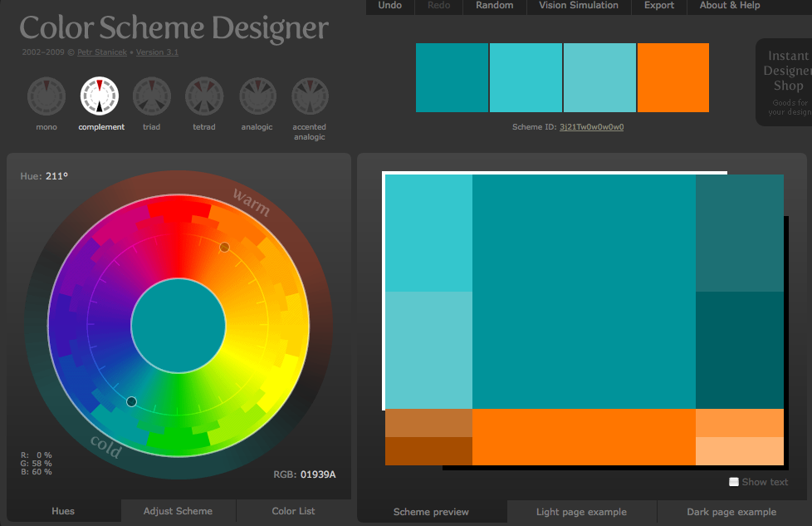The image size is (812, 526).
Task: Switch to the Light page example tab
Action: (581, 512)
